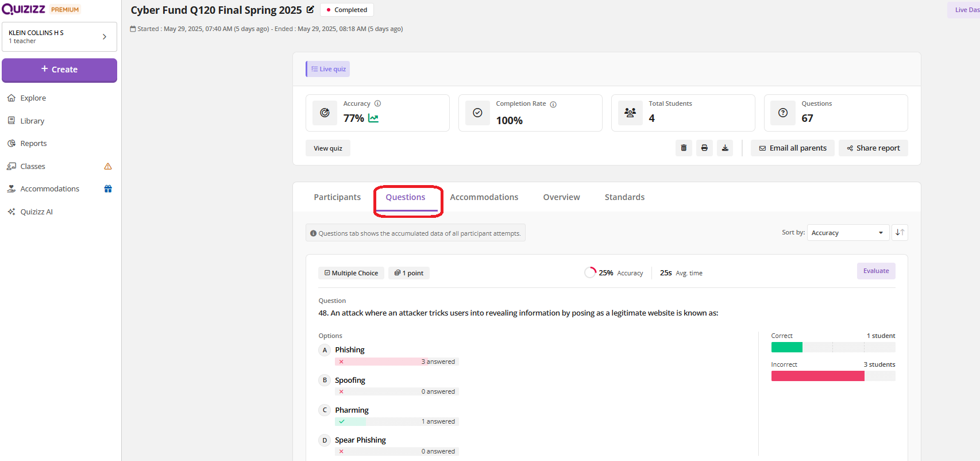Click the purple Create button
The image size is (980, 461).
coord(59,70)
